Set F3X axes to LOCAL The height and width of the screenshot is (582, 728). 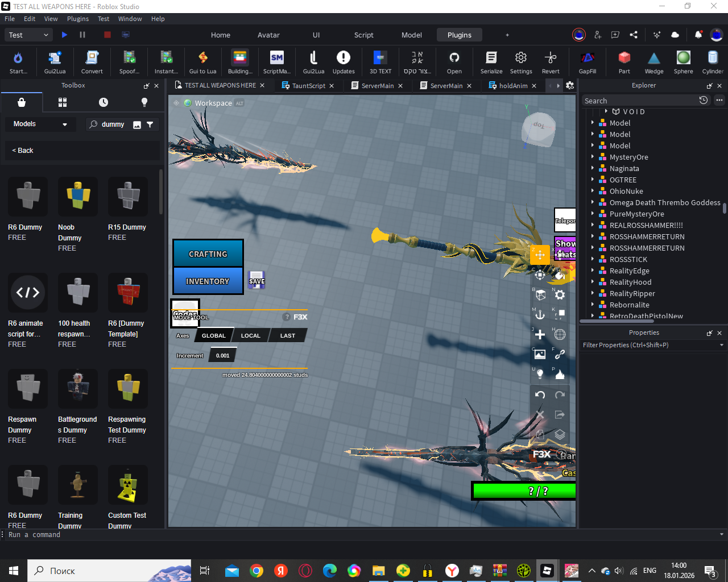pyautogui.click(x=250, y=335)
